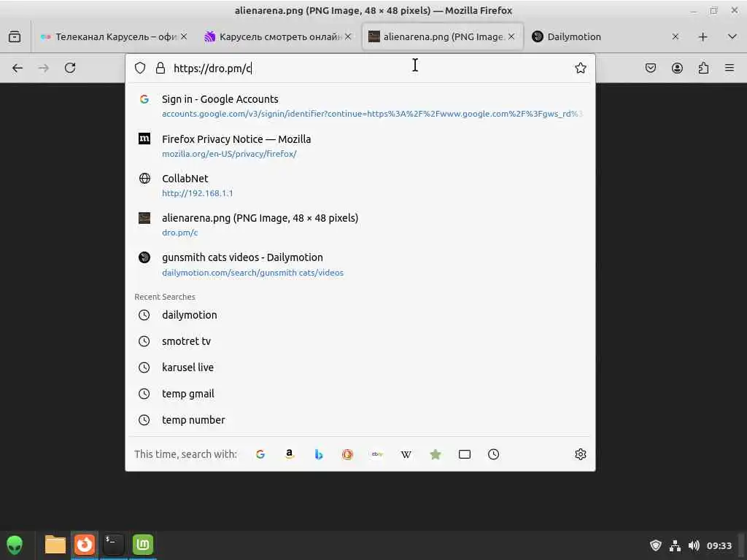
Task: Open the Firefox hamburger menu
Action: 729,68
